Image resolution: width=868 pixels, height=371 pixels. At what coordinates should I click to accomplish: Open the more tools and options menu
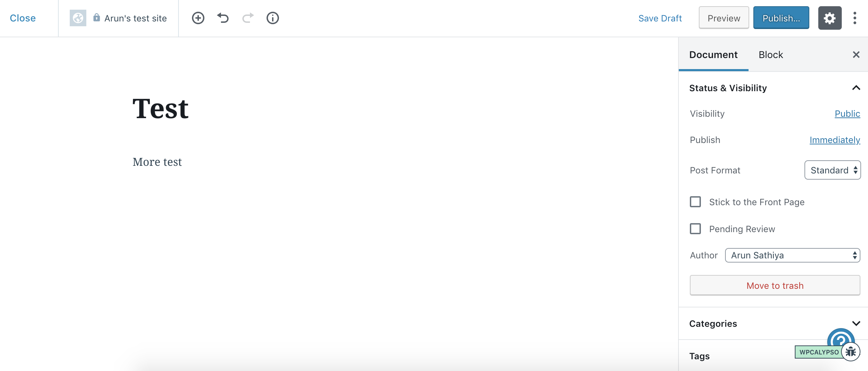(856, 18)
